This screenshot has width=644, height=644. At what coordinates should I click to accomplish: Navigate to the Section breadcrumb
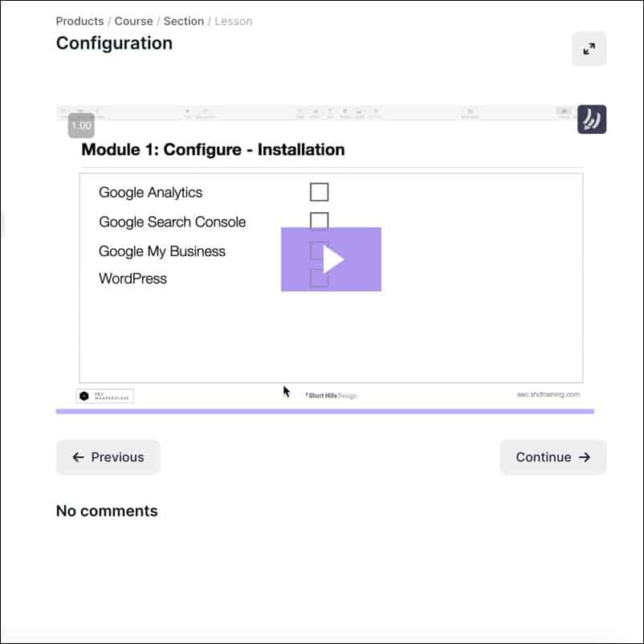pyautogui.click(x=184, y=21)
